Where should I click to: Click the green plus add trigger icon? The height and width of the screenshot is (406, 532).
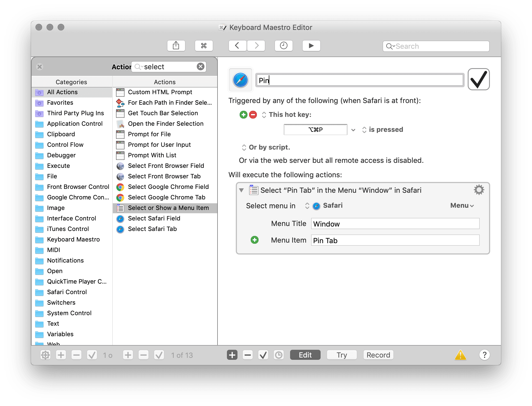243,115
